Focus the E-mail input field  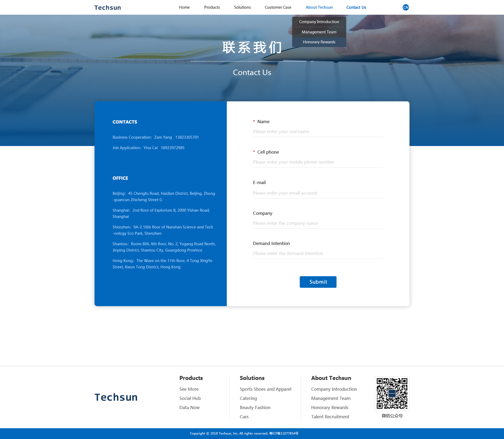[x=318, y=193]
